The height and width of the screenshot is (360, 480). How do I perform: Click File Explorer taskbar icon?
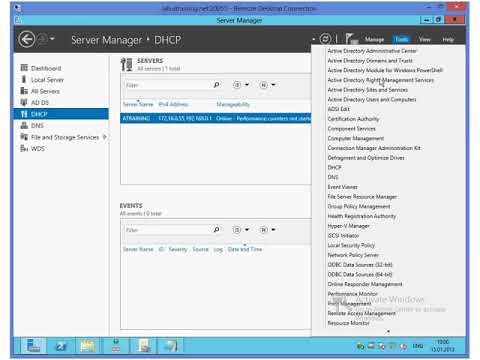point(88,346)
